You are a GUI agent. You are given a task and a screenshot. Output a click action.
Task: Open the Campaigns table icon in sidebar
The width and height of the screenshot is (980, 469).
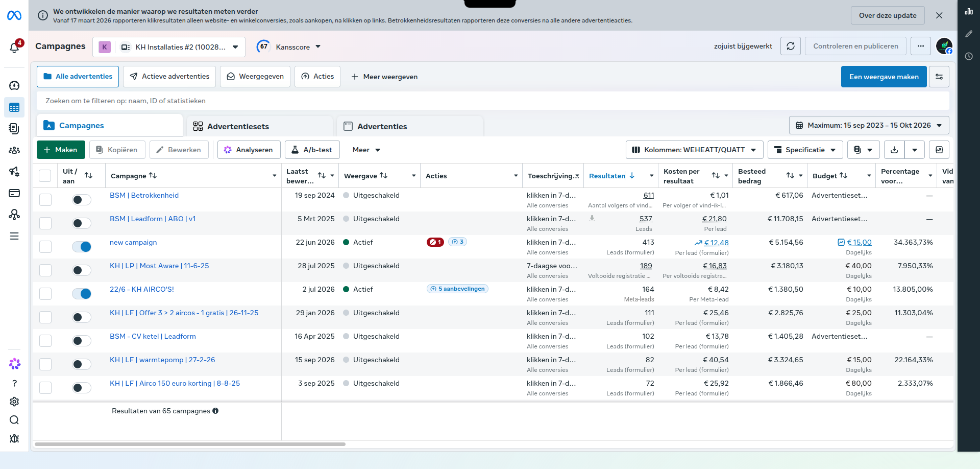[14, 108]
